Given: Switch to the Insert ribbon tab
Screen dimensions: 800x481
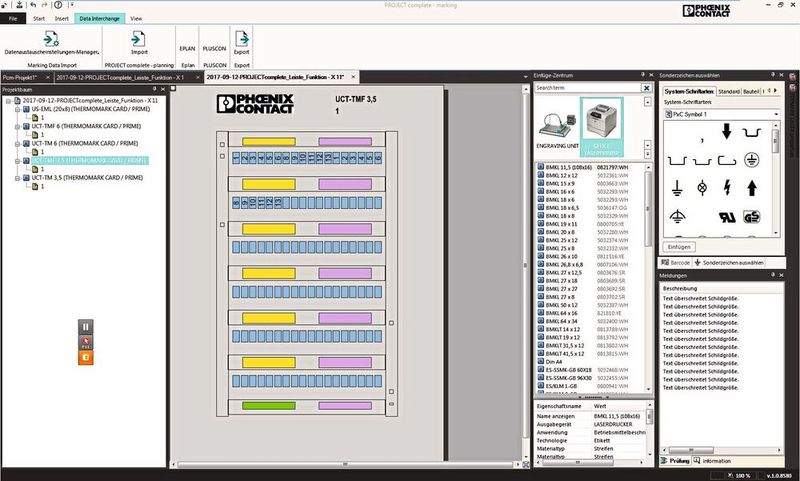Looking at the screenshot, I should [x=62, y=19].
